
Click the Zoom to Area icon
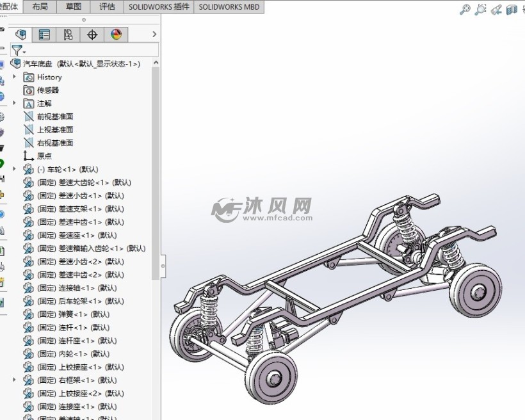481,10
